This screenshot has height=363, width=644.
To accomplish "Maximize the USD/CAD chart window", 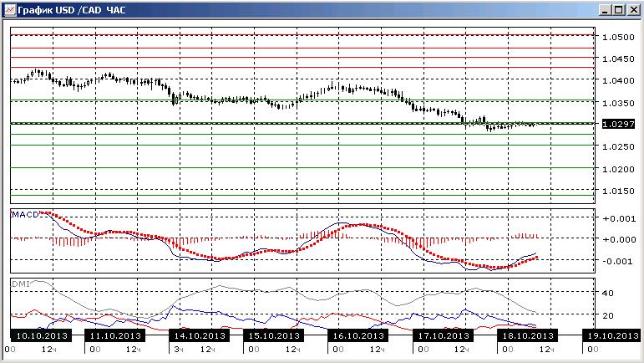I will [619, 10].
